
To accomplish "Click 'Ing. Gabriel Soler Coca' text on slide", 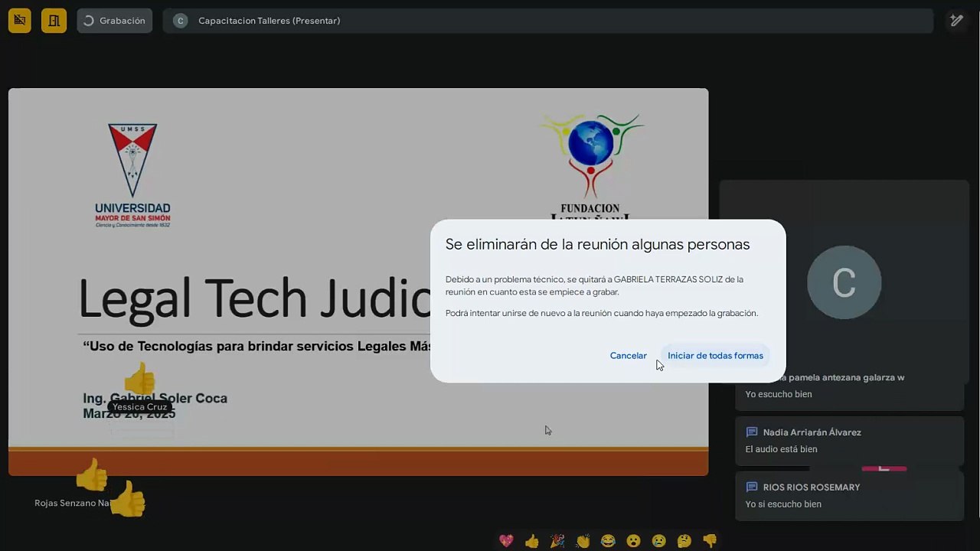I will [155, 399].
